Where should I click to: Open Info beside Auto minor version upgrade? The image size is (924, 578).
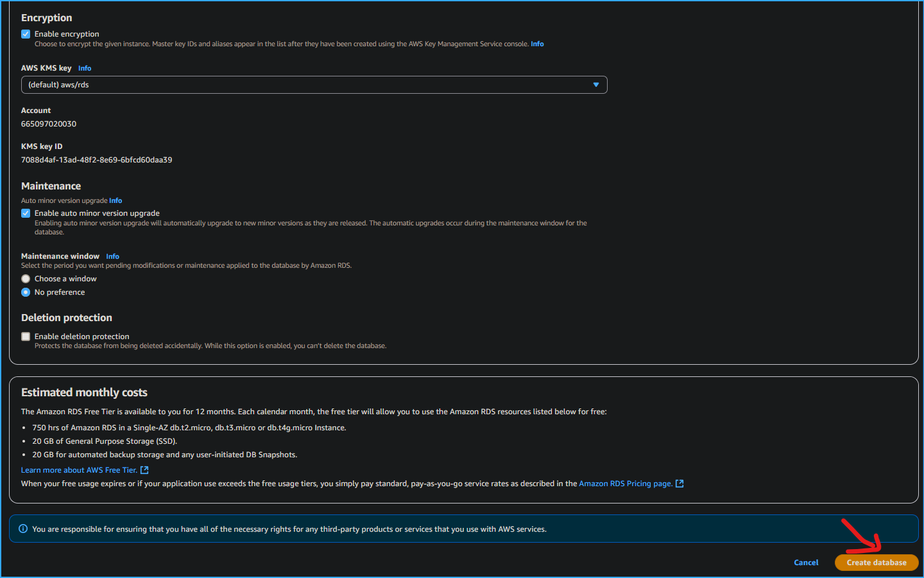click(x=115, y=200)
